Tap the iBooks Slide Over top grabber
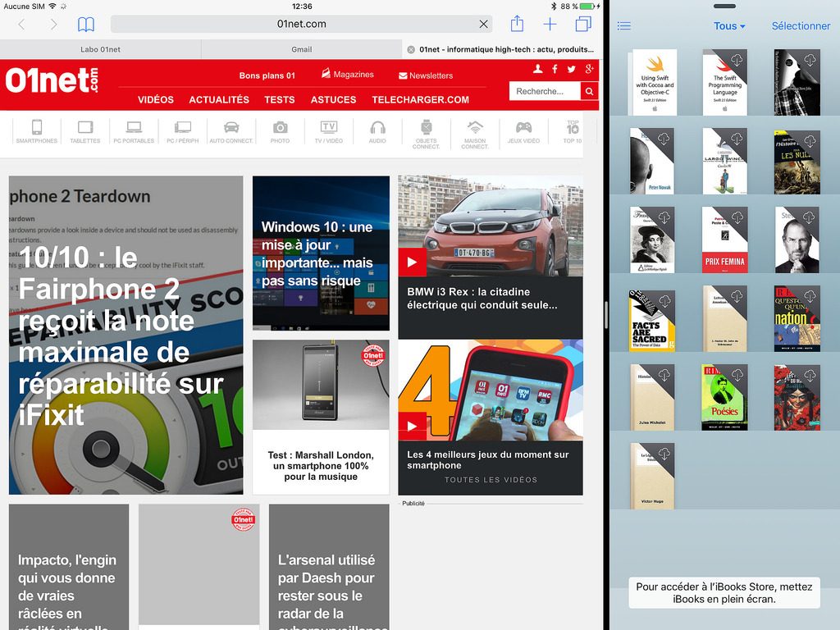Viewport: 840px width, 630px height. pos(724,7)
